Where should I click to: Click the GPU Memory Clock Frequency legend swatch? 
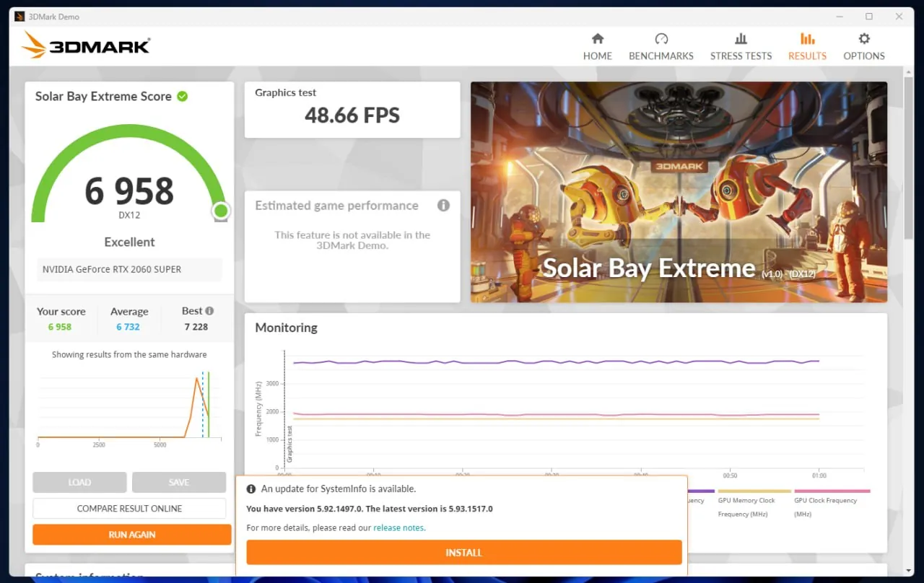click(753, 491)
